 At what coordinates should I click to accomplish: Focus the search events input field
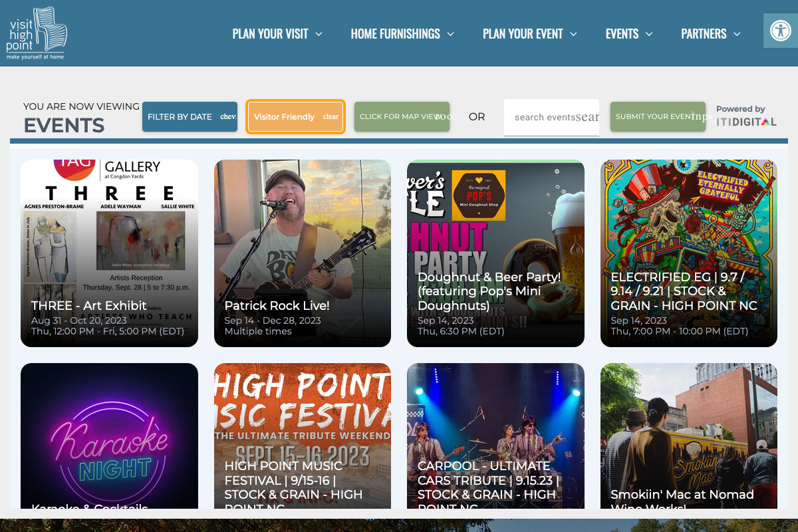(551, 118)
